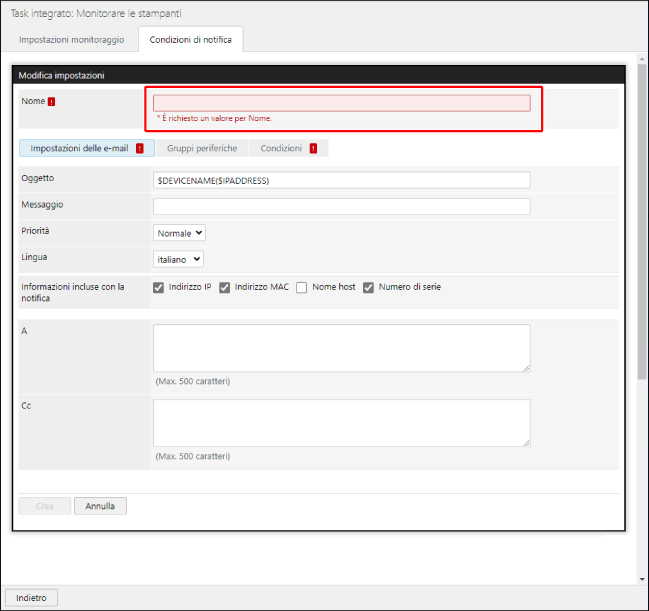The width and height of the screenshot is (649, 611).
Task: Expand the Lingua language dropdown
Action: [179, 259]
